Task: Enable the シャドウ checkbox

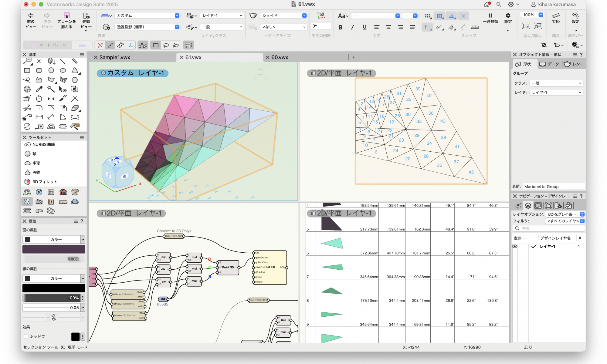Action: click(x=26, y=336)
